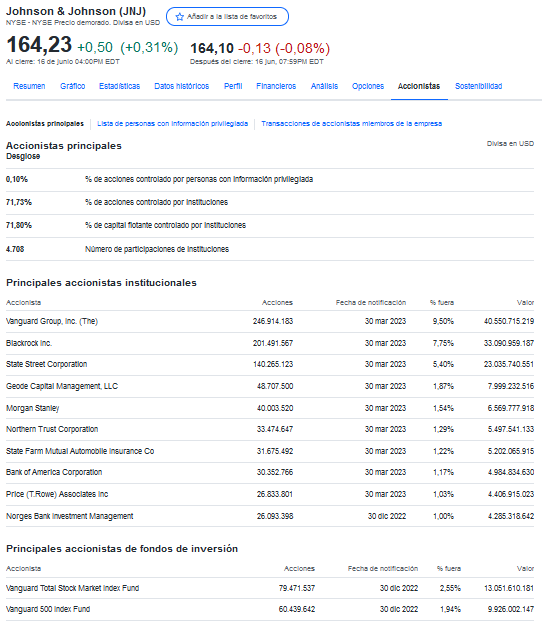Click the 71,73% institutions value
This screenshot has width=542, height=623.
coord(19,202)
